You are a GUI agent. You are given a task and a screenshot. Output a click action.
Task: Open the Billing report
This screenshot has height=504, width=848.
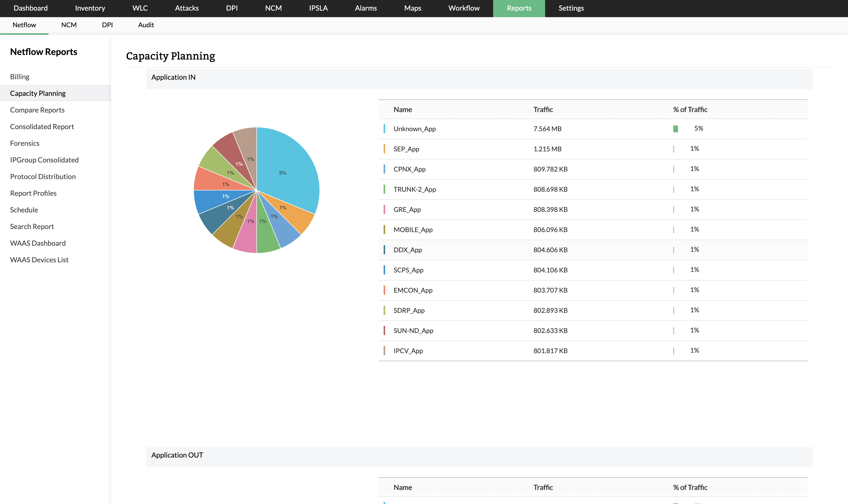click(20, 77)
